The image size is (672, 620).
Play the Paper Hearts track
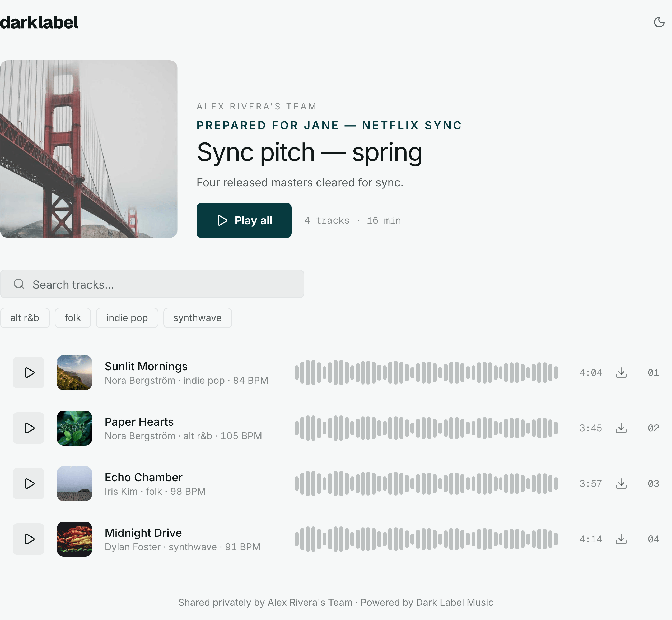(x=29, y=428)
